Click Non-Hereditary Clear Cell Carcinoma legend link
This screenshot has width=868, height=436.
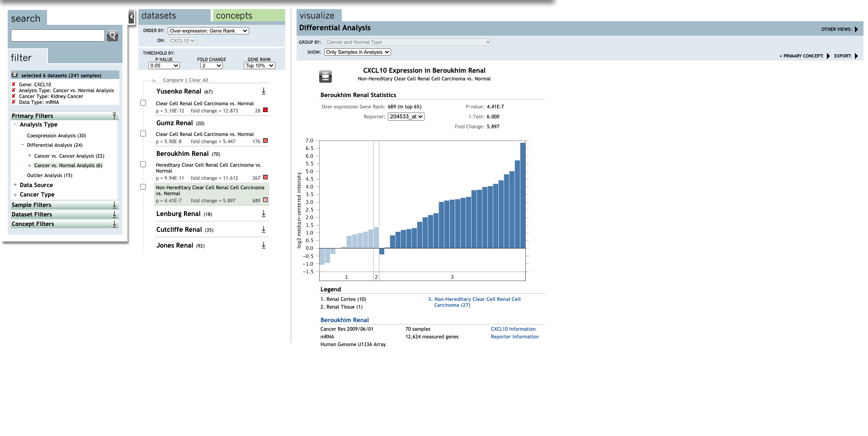click(x=474, y=302)
